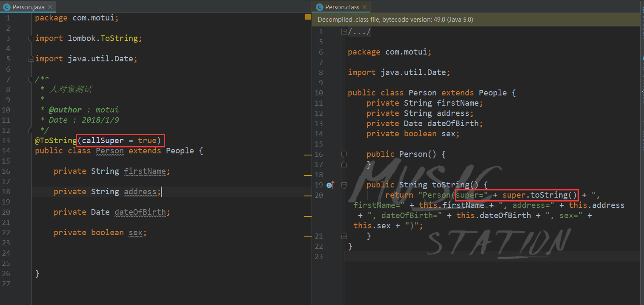
Task: Click the People superclass name in Person.java
Action: tap(180, 151)
